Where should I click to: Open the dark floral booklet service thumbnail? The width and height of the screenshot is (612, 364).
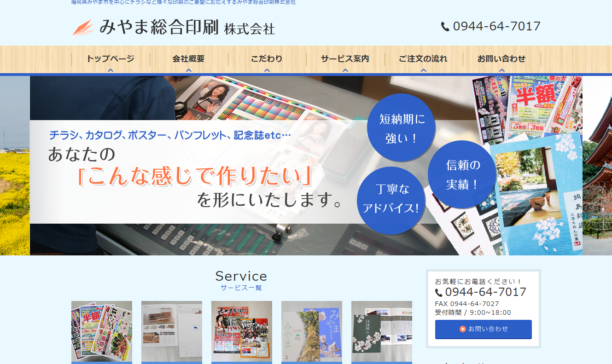click(382, 331)
